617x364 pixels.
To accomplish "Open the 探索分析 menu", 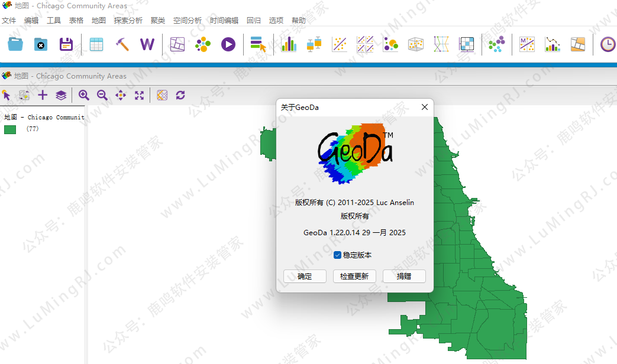I will click(128, 20).
